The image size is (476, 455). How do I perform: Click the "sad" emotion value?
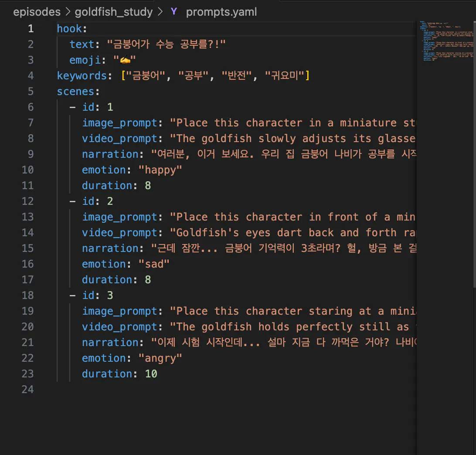click(154, 264)
